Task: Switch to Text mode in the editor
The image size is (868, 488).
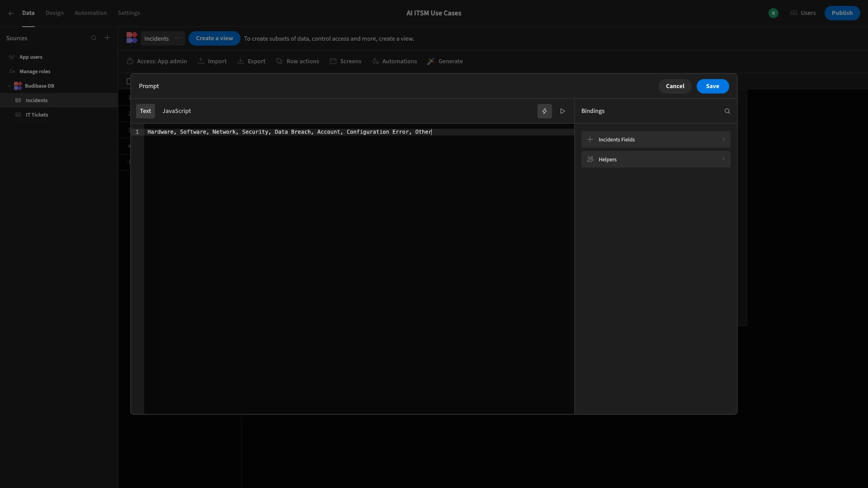Action: pyautogui.click(x=146, y=111)
